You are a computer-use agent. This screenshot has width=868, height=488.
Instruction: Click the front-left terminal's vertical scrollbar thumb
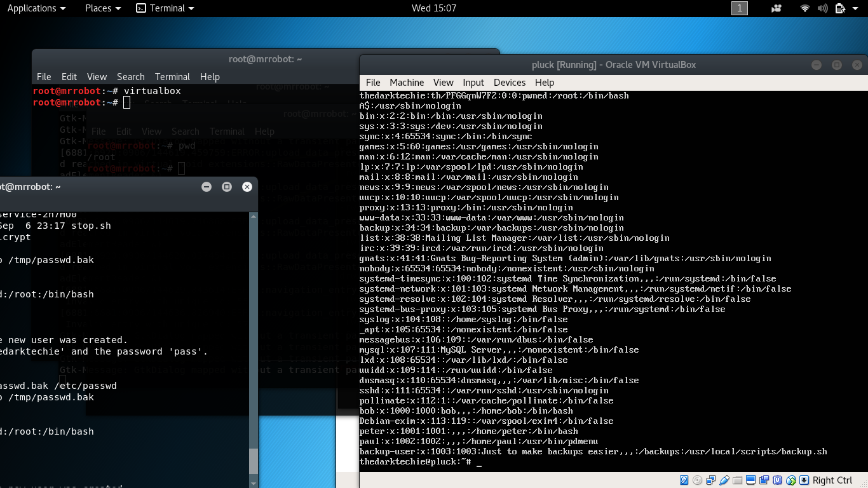254,461
